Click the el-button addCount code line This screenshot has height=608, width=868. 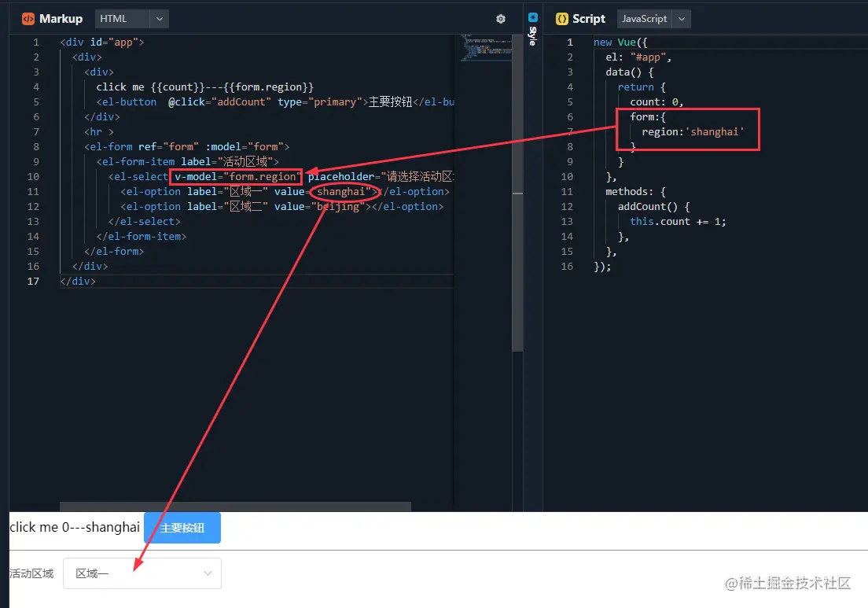(275, 102)
